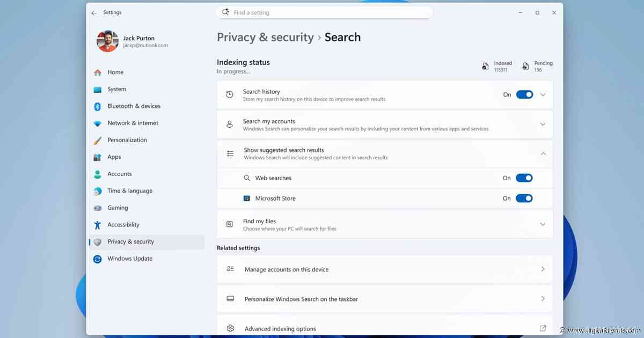Click the 'In progress...' status text
Screen dimensions: 644x338
(233, 71)
